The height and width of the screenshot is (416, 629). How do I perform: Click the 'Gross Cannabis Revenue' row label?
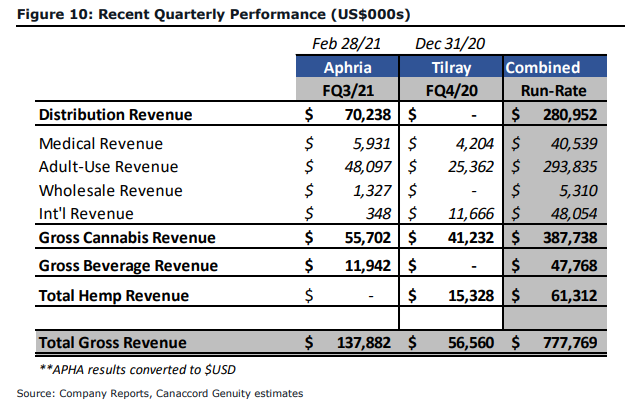pos(127,237)
